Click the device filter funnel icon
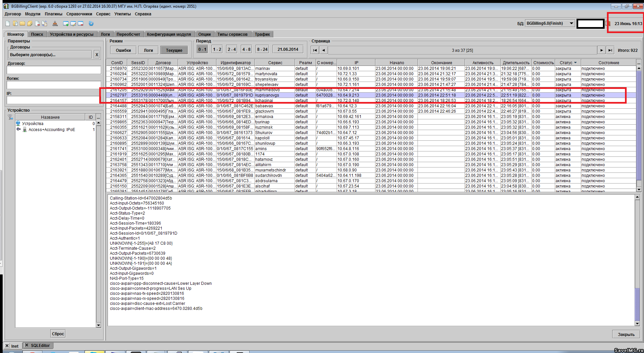Screen dimensions: 644x353 [10, 117]
